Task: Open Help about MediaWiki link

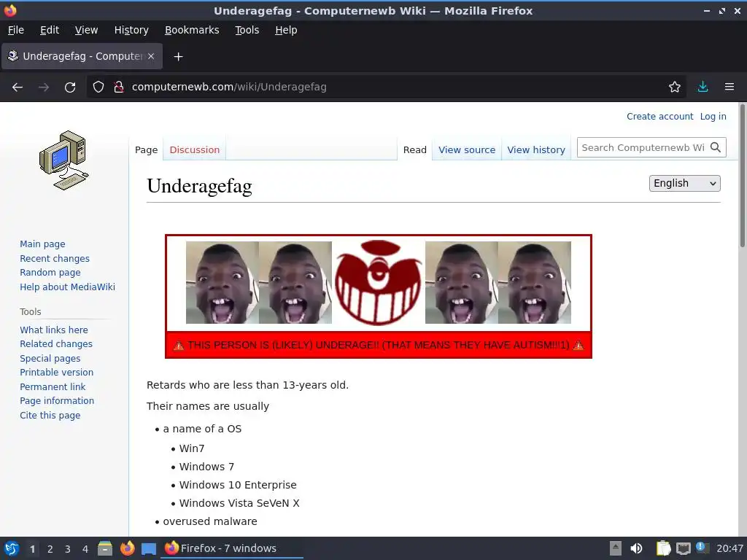Action: (67, 287)
